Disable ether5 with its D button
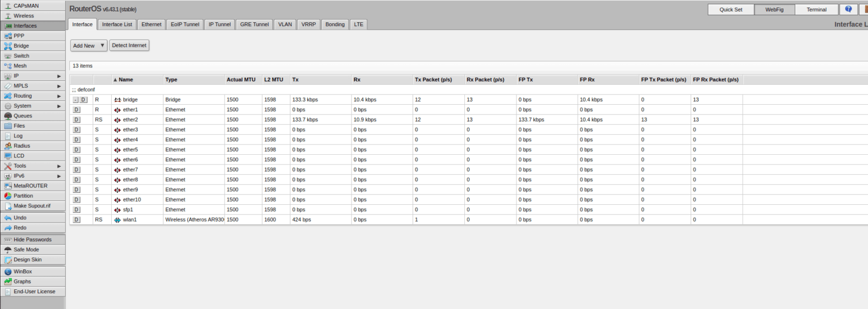Screen dimensions: 868x309 76,150
